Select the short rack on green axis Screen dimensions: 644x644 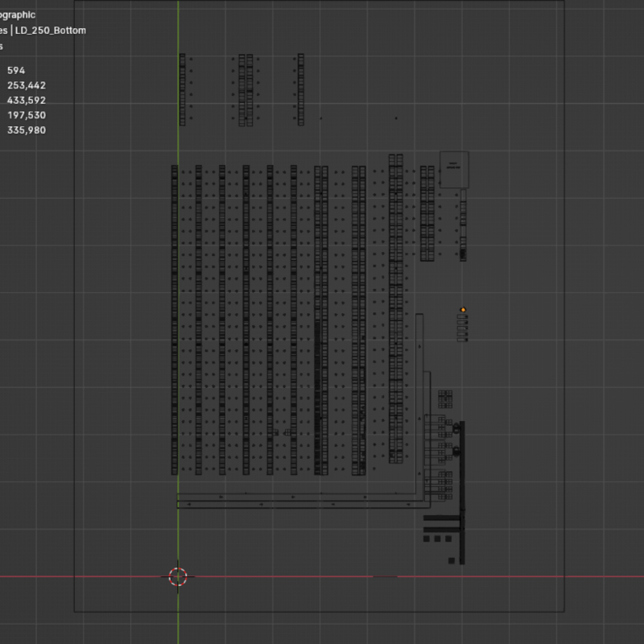182,89
